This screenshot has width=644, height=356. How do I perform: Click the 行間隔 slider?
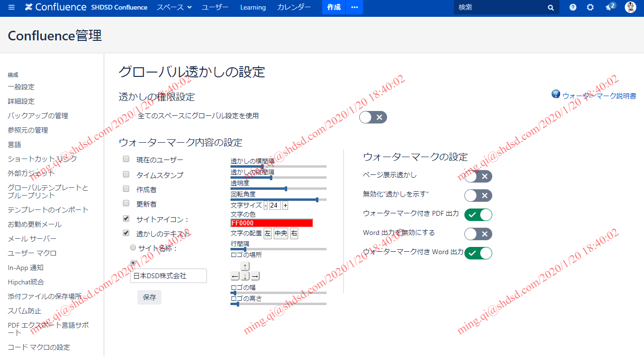pyautogui.click(x=279, y=249)
